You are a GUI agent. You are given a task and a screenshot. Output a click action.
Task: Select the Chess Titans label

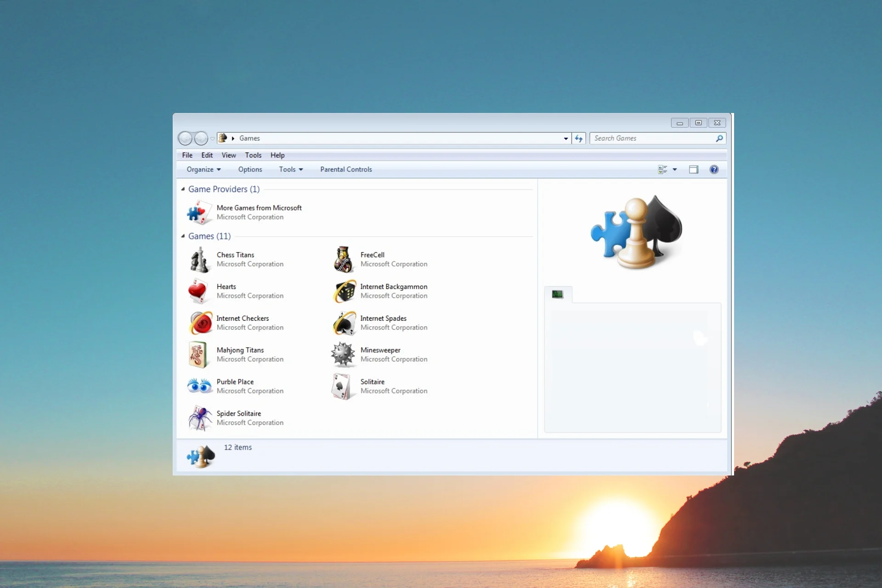235,255
